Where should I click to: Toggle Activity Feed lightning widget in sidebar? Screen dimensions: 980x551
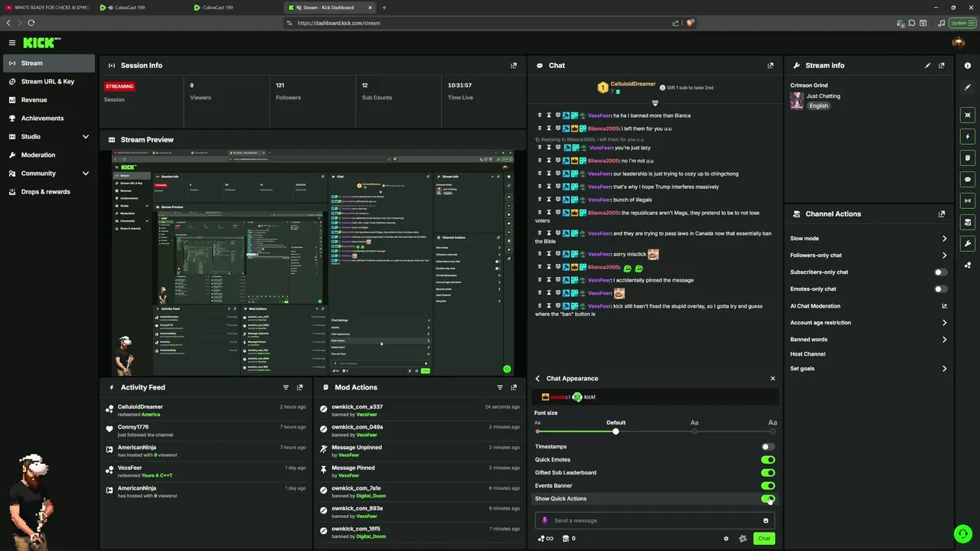tap(968, 137)
